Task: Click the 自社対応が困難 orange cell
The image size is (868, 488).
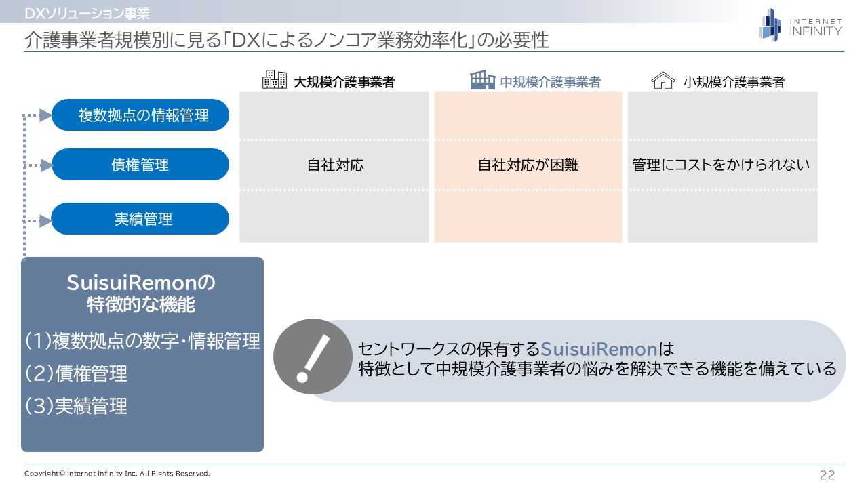Action: pyautogui.click(x=528, y=165)
